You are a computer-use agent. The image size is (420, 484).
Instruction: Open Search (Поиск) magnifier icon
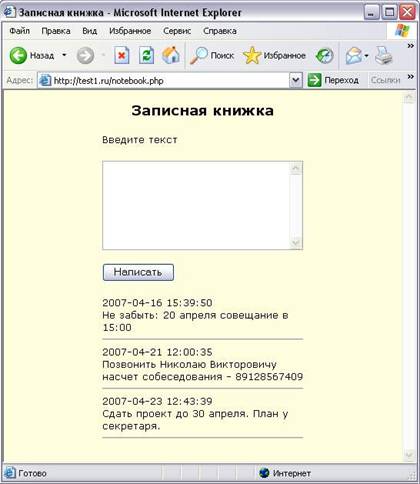(x=199, y=55)
